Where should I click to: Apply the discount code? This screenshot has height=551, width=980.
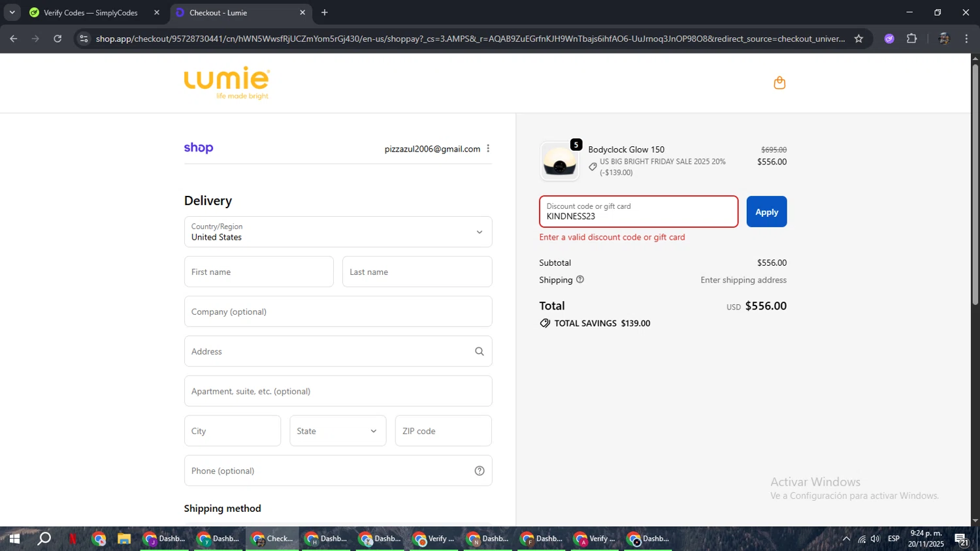[766, 212]
